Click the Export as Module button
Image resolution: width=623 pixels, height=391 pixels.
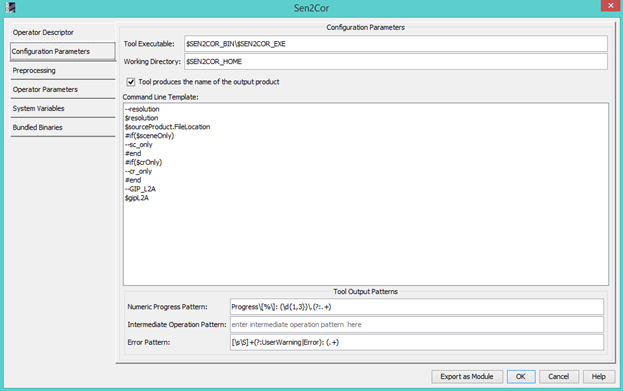coord(467,376)
